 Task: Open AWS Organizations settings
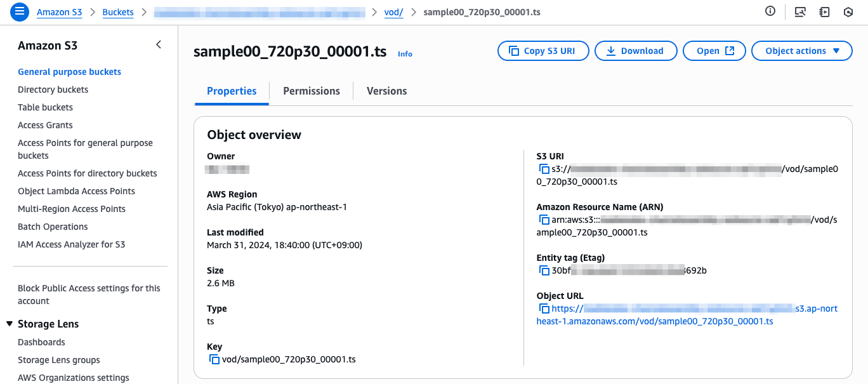coord(74,378)
